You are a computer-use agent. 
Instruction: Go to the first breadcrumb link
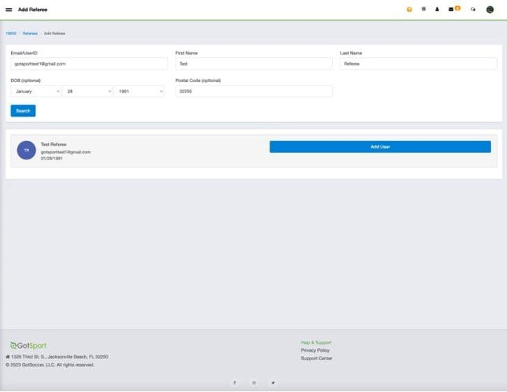(11, 33)
